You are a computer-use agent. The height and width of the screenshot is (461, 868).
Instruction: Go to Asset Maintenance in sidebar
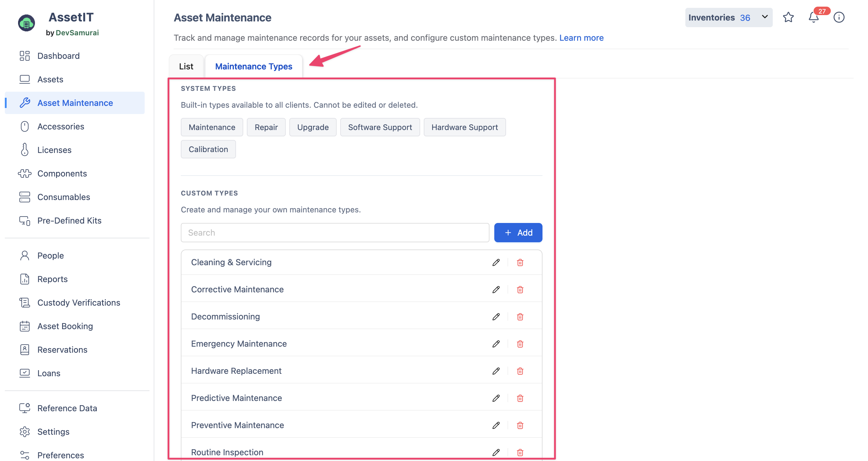(x=74, y=103)
